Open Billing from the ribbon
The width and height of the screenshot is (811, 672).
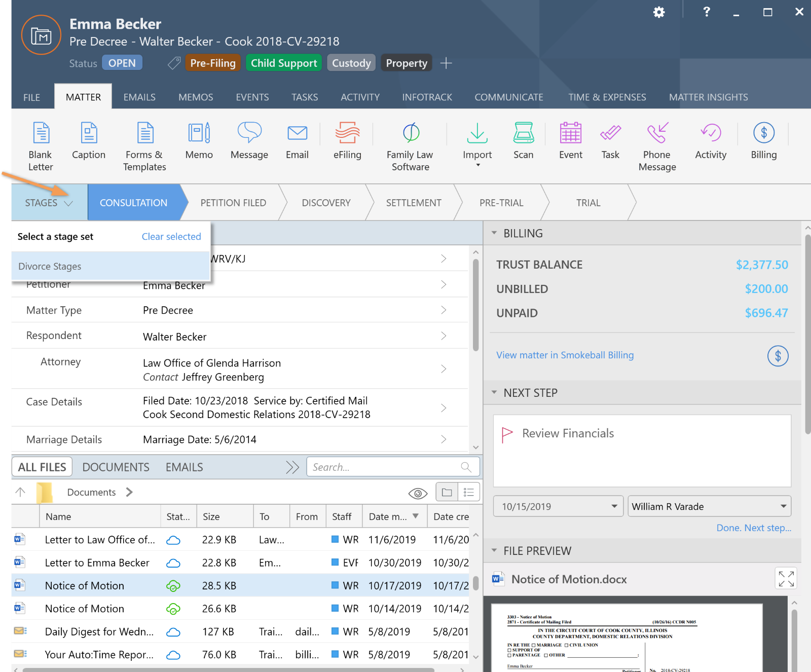(764, 141)
